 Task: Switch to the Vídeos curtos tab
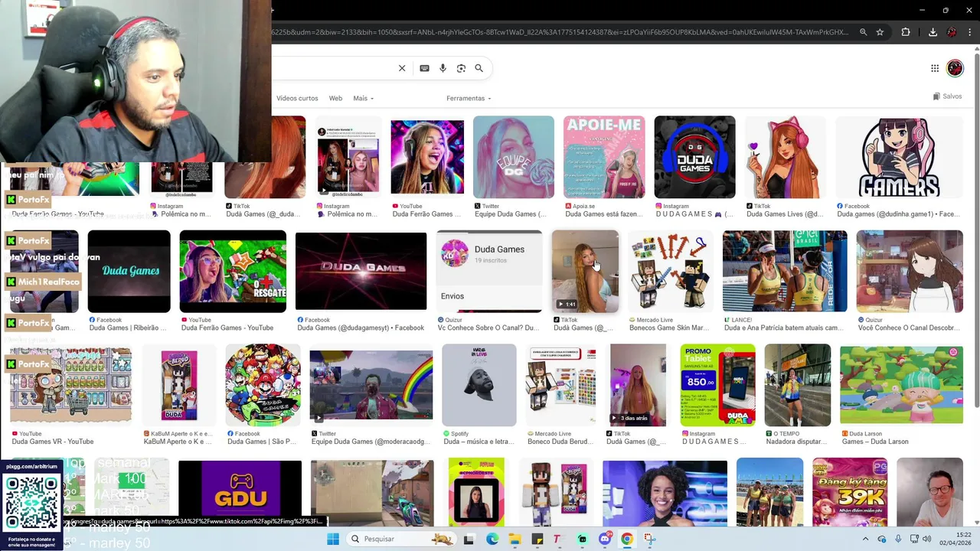(297, 98)
